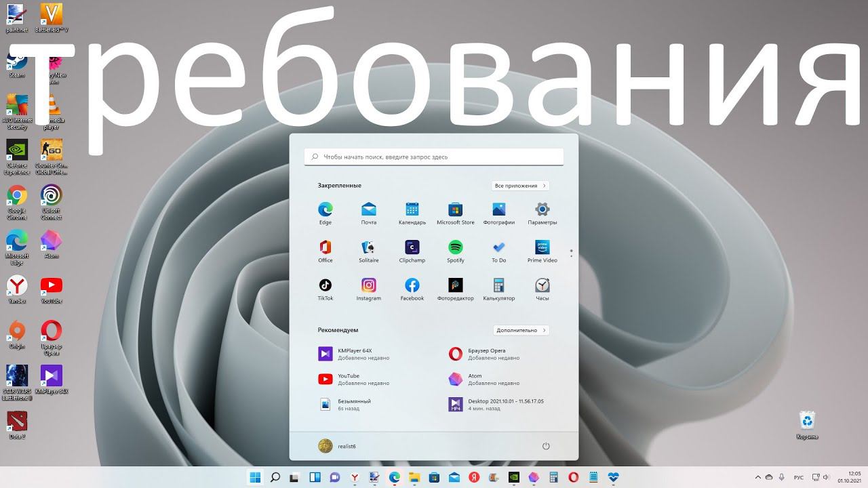
Task: Open Opera on taskbar
Action: (x=574, y=477)
